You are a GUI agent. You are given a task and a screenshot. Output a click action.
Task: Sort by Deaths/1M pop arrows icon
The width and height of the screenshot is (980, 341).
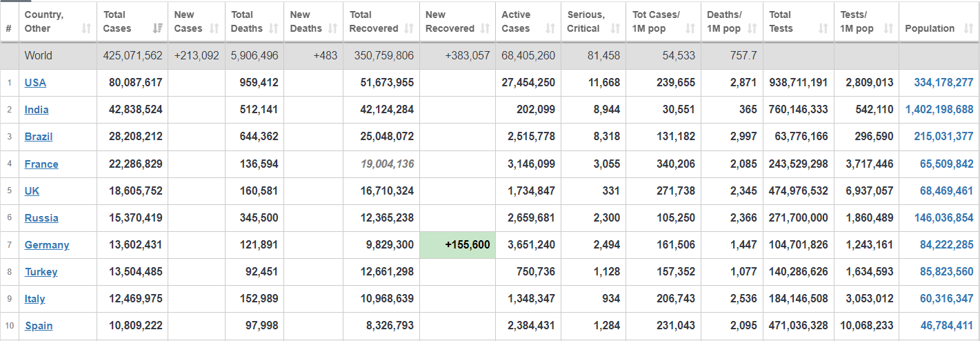pos(752,28)
